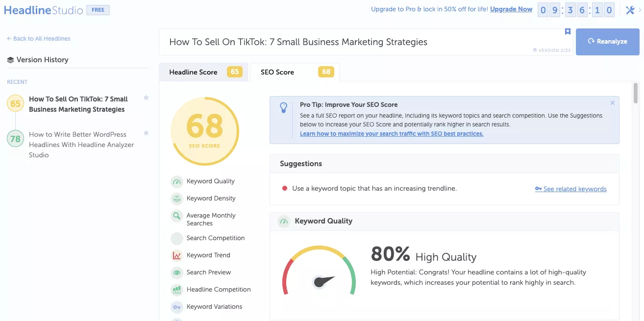
Task: Click the lightbulb Pro Tip icon
Action: tap(283, 108)
